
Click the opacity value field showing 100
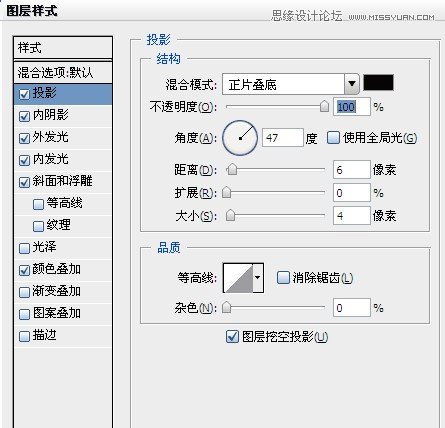coord(352,107)
